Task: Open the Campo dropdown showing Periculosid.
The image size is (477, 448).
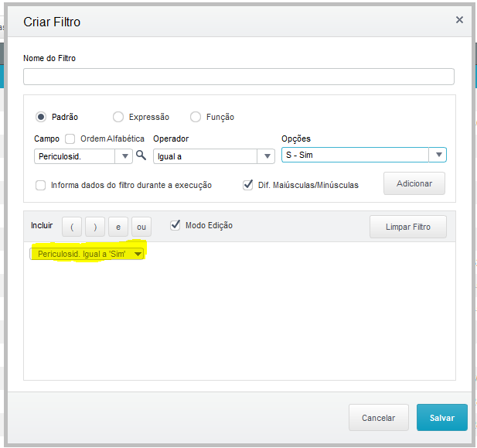Action: [x=124, y=156]
